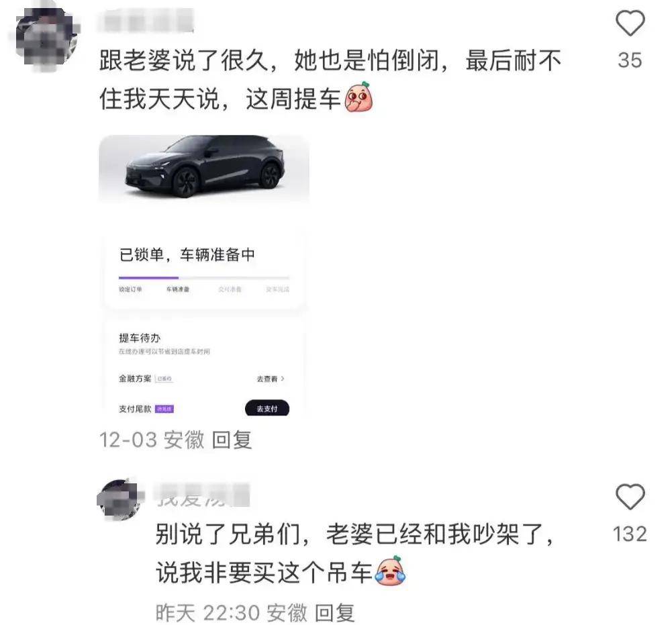The height and width of the screenshot is (625, 672).
Task: Like the first comment via heart icon
Action: click(630, 23)
